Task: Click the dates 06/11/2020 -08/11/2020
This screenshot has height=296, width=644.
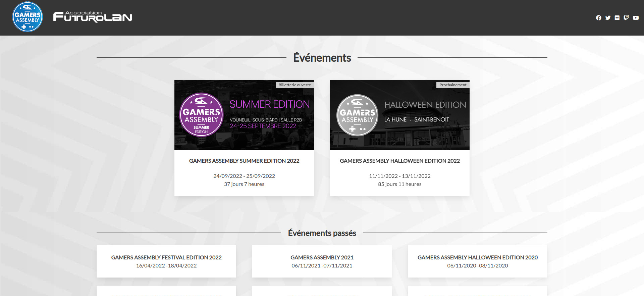Action: click(x=478, y=265)
